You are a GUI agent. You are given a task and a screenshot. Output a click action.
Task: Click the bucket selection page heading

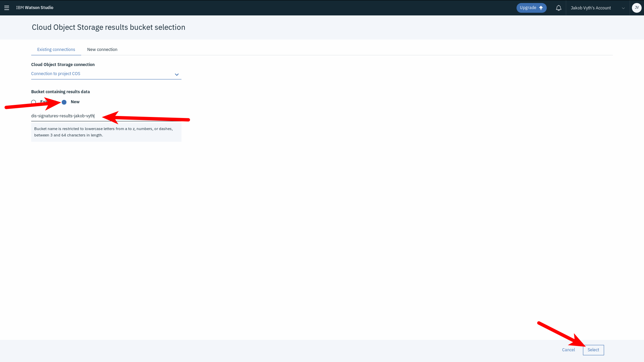coord(108,27)
